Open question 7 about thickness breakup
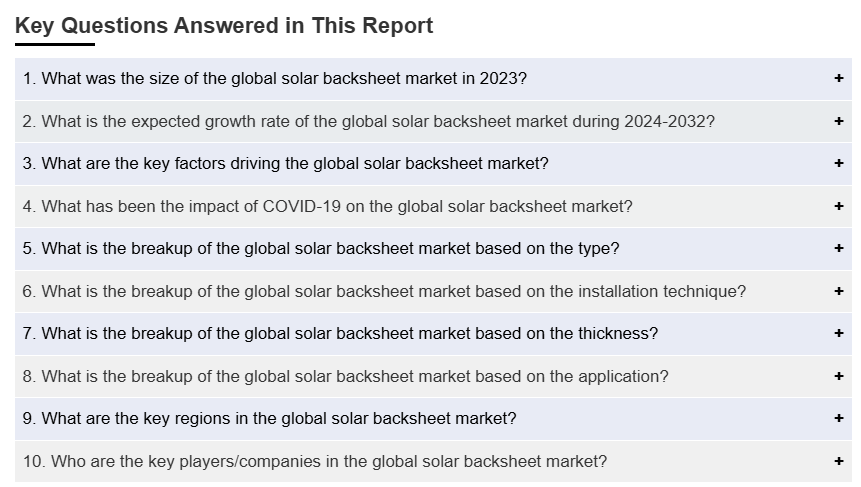 (x=433, y=334)
